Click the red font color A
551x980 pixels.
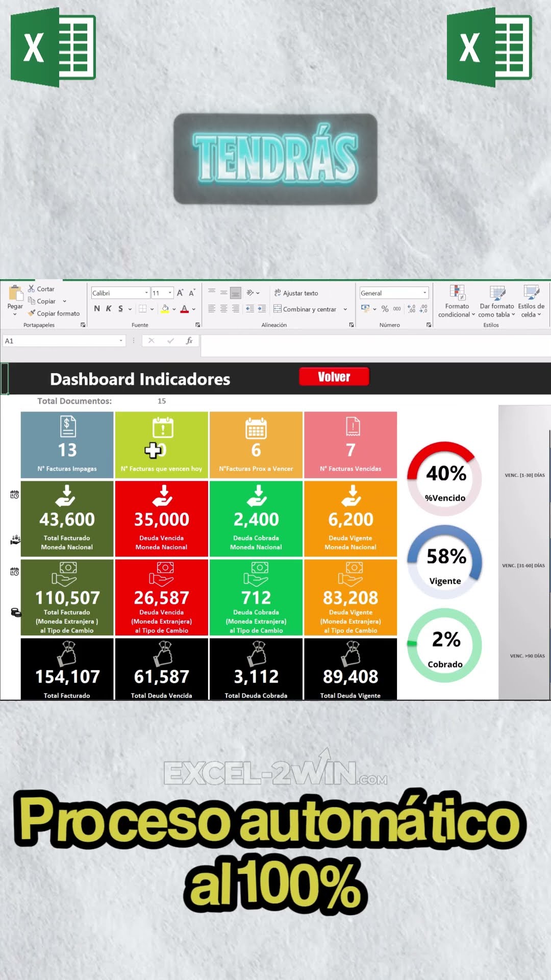tap(185, 309)
